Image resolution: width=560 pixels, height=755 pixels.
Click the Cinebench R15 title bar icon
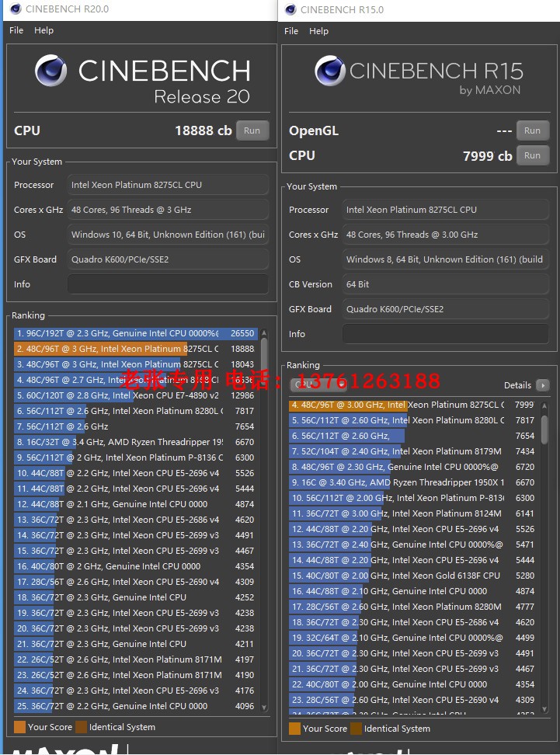[x=290, y=9]
